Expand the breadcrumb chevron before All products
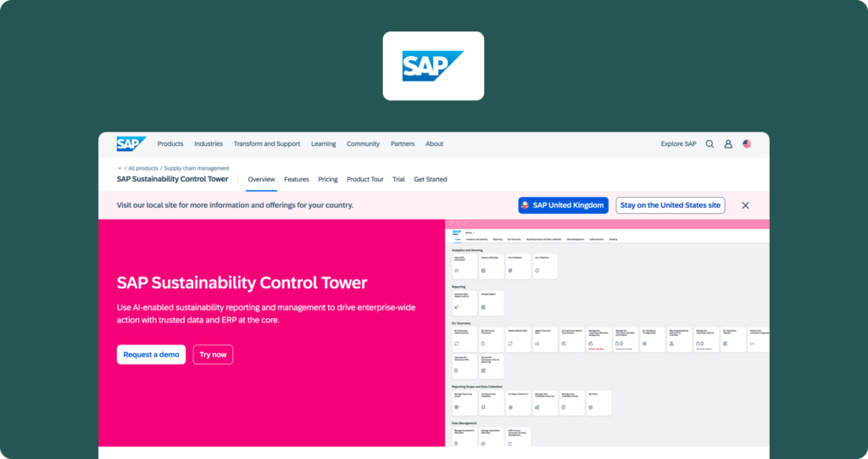 click(x=119, y=168)
